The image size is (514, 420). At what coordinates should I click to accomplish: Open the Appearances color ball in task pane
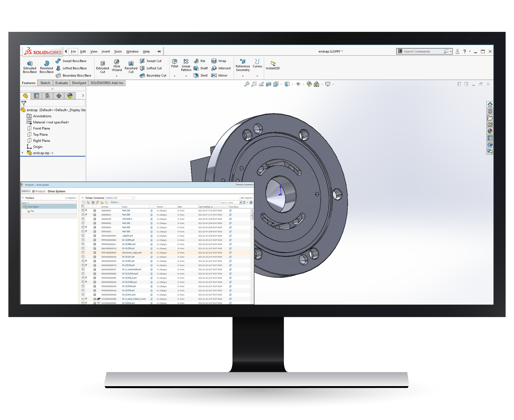tap(490, 131)
